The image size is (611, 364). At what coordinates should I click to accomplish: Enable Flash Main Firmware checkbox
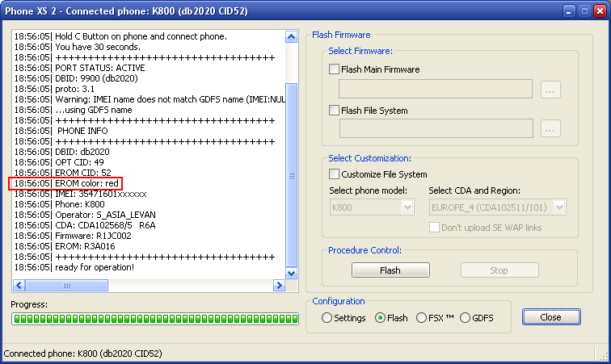tap(335, 69)
